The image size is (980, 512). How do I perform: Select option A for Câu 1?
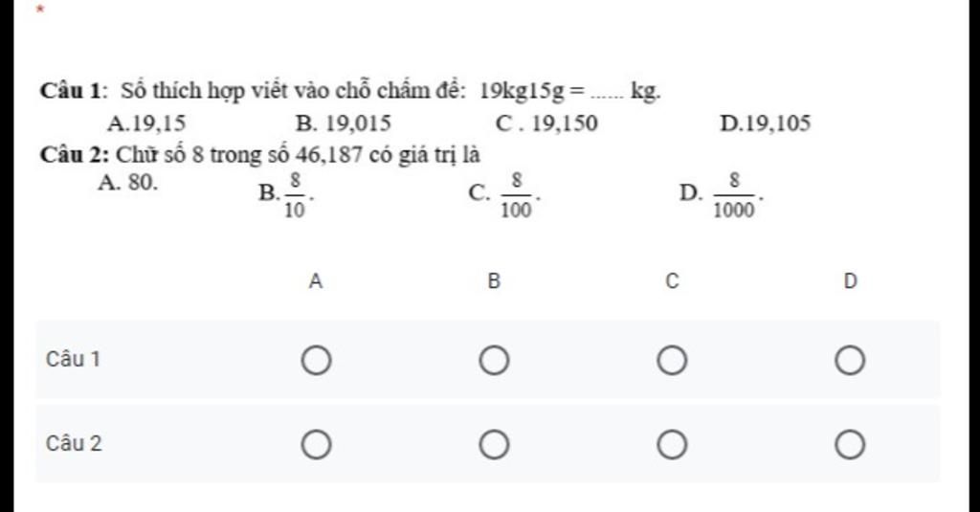click(x=316, y=361)
